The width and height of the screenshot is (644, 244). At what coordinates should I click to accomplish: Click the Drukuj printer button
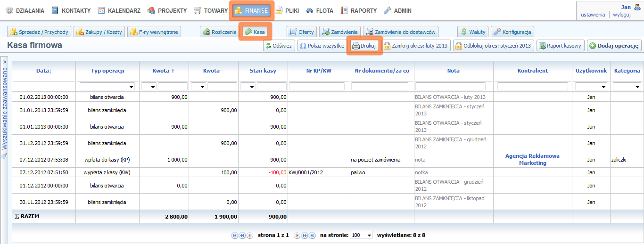(x=364, y=46)
